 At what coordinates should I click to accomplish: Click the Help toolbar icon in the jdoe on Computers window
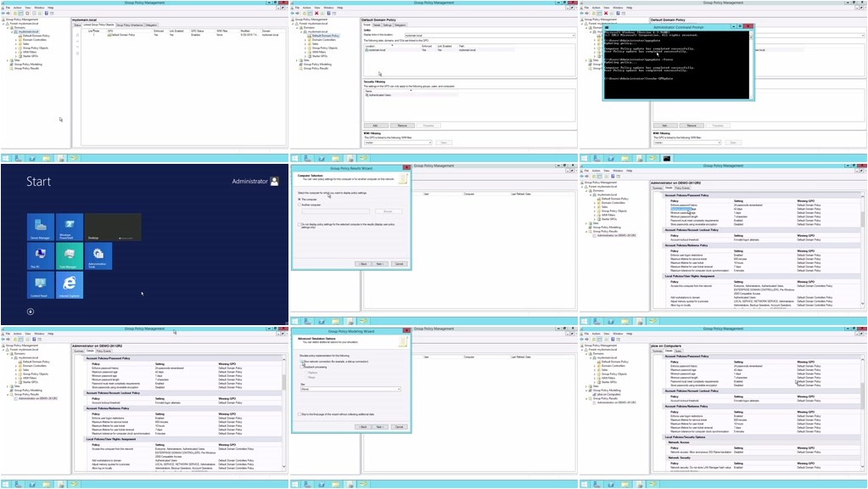pos(613,339)
